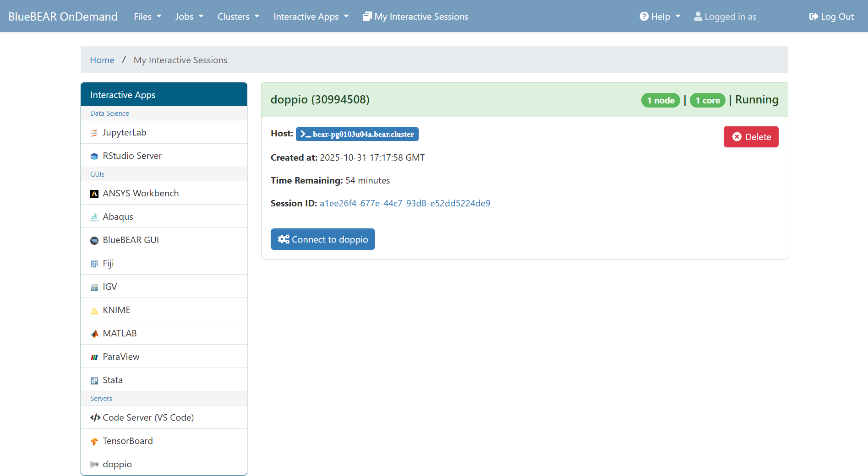Open shell to host bear-pg0103u04a.bear.cluster
The image size is (868, 476).
tap(357, 134)
